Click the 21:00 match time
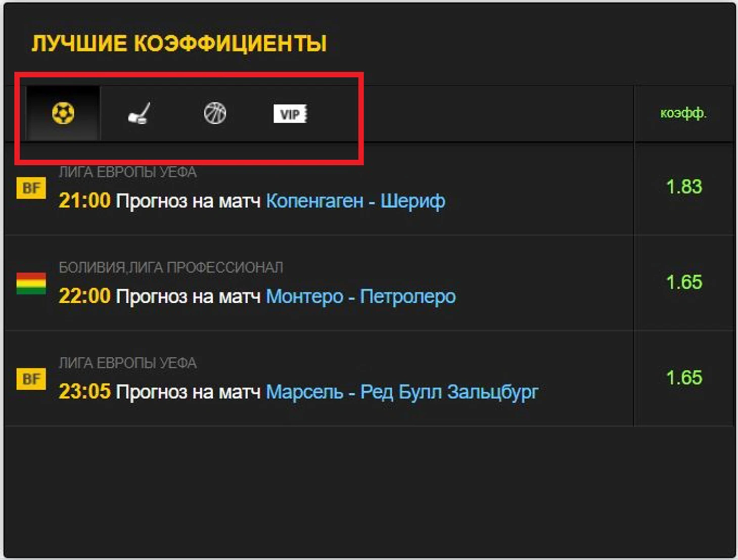Viewport: 738px width, 560px height. click(x=84, y=201)
